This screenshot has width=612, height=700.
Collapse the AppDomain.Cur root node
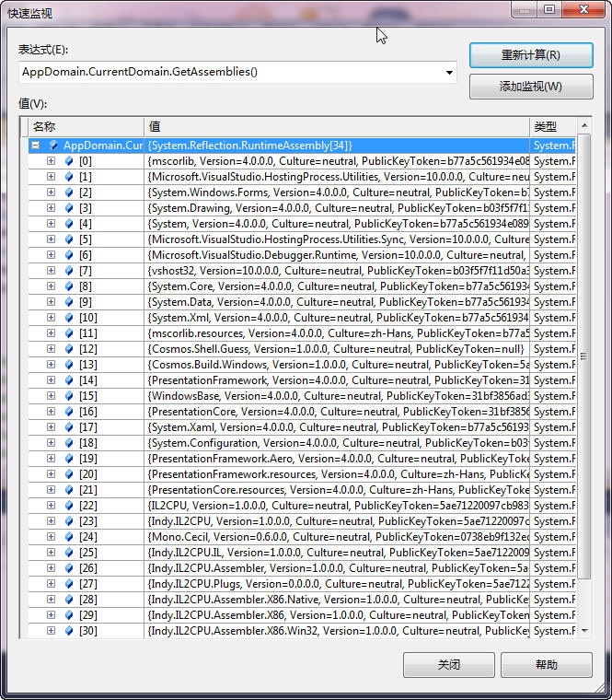[x=35, y=146]
